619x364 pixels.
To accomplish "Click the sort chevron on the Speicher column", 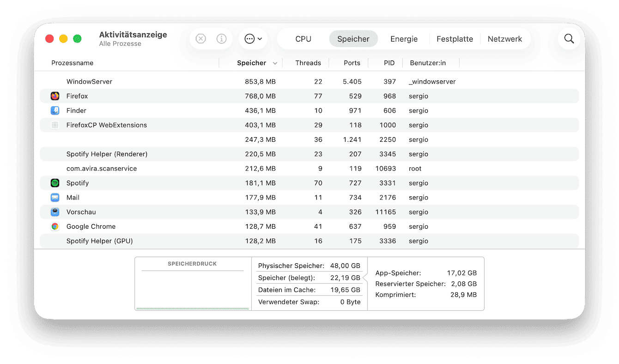I will [275, 63].
